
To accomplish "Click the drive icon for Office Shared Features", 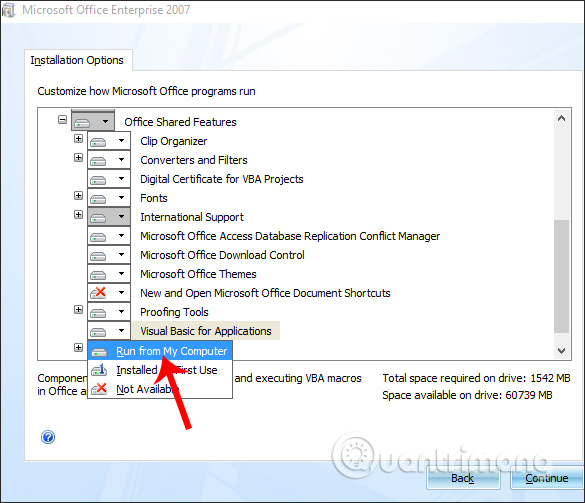I will pos(82,122).
